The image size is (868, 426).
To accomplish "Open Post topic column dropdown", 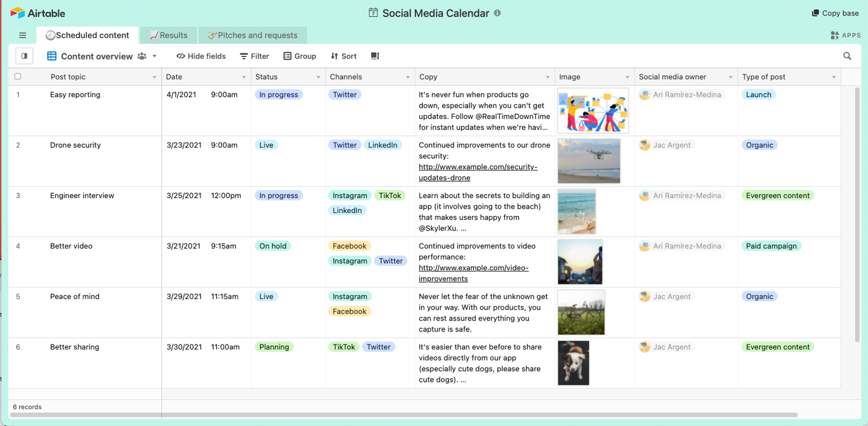I will (x=155, y=77).
